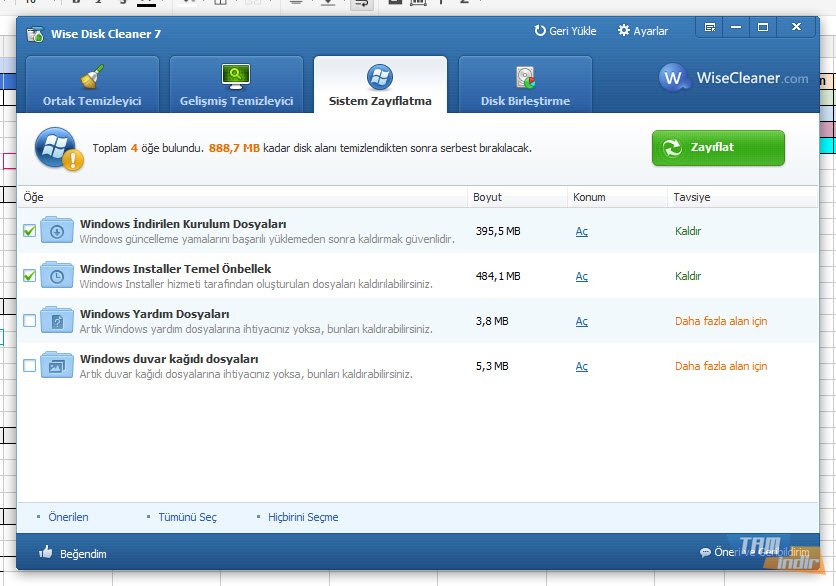Open the Gelişmiş Temizleyici tab

pos(236,85)
